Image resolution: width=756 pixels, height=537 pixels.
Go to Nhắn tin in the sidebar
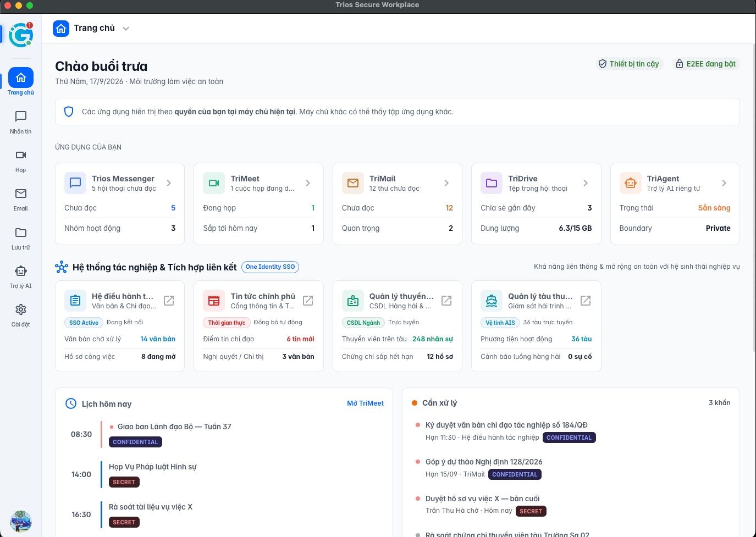[21, 122]
